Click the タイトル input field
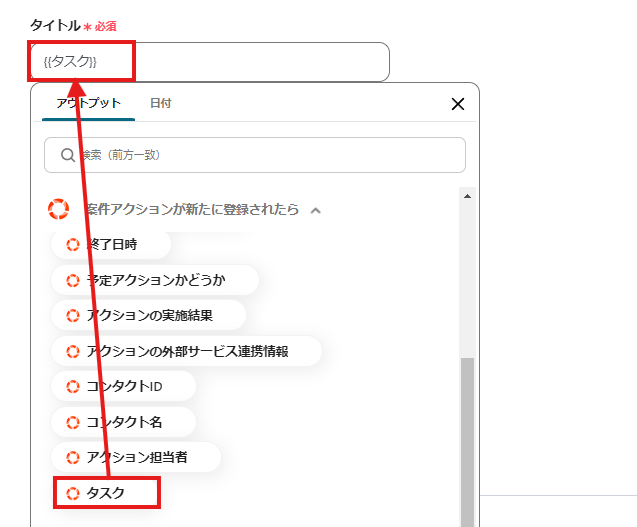Image resolution: width=637 pixels, height=527 pixels. click(210, 62)
